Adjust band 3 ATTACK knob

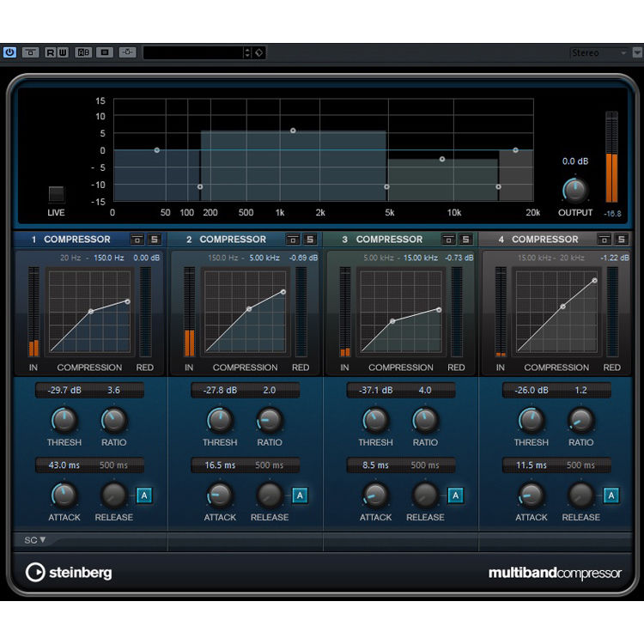[375, 495]
